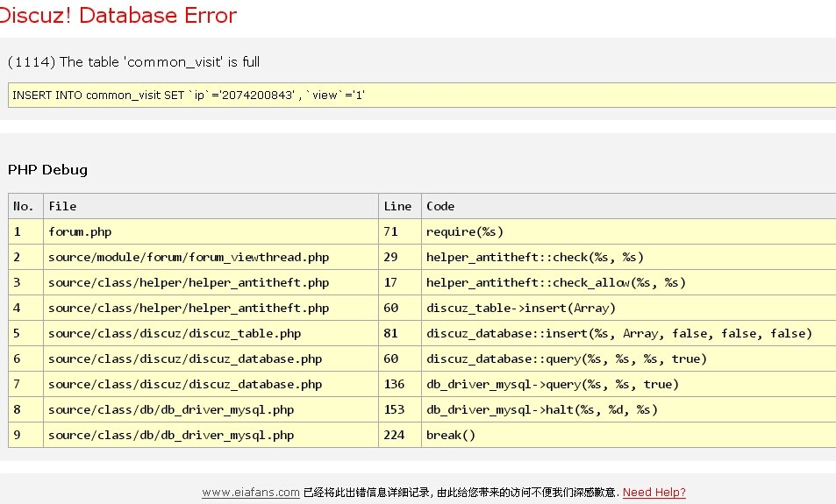Click the 'File' column header
Screen dimensions: 836x504
(211, 206)
